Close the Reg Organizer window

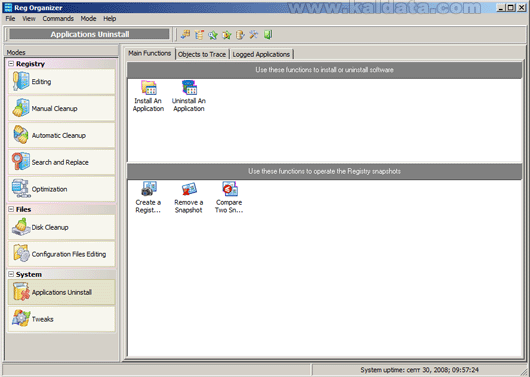(521, 7)
